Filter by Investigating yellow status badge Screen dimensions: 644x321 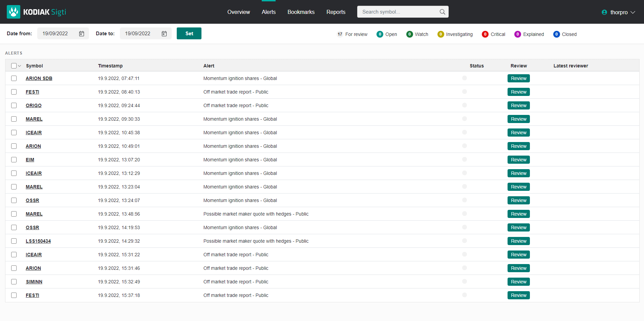[x=441, y=34]
